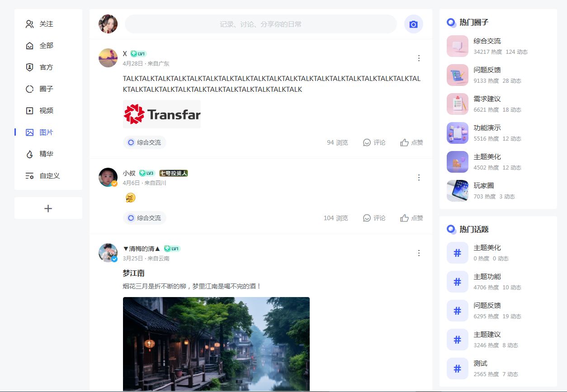This screenshot has height=392, width=567.
Task: Open 自定义 settings in the sidebar
Action: coord(48,176)
